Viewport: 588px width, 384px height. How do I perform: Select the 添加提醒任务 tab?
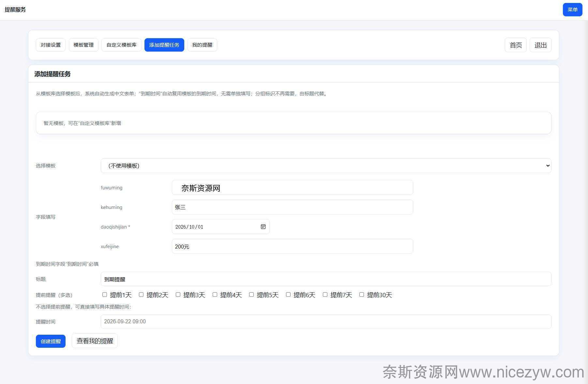click(164, 45)
